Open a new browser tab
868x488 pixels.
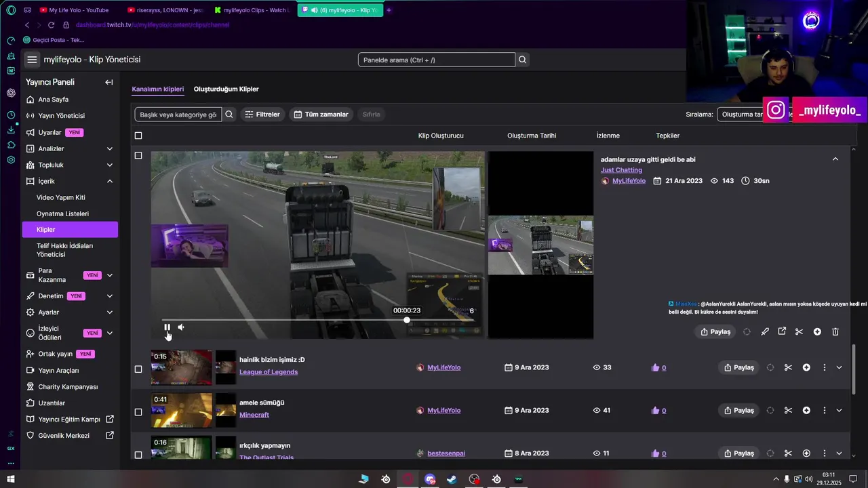pyautogui.click(x=389, y=10)
